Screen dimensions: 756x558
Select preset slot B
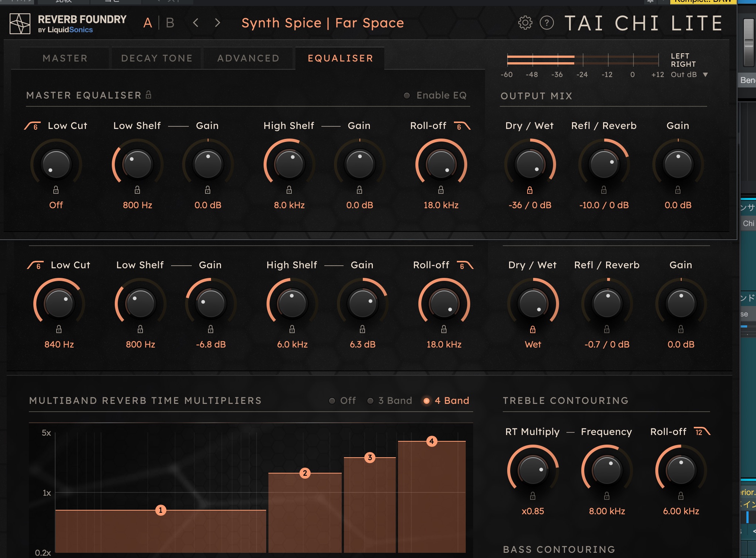point(170,23)
